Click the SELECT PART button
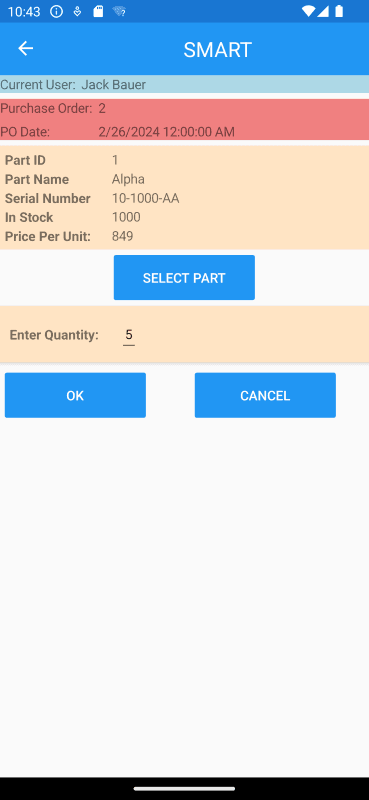The width and height of the screenshot is (369, 800). 184,278
